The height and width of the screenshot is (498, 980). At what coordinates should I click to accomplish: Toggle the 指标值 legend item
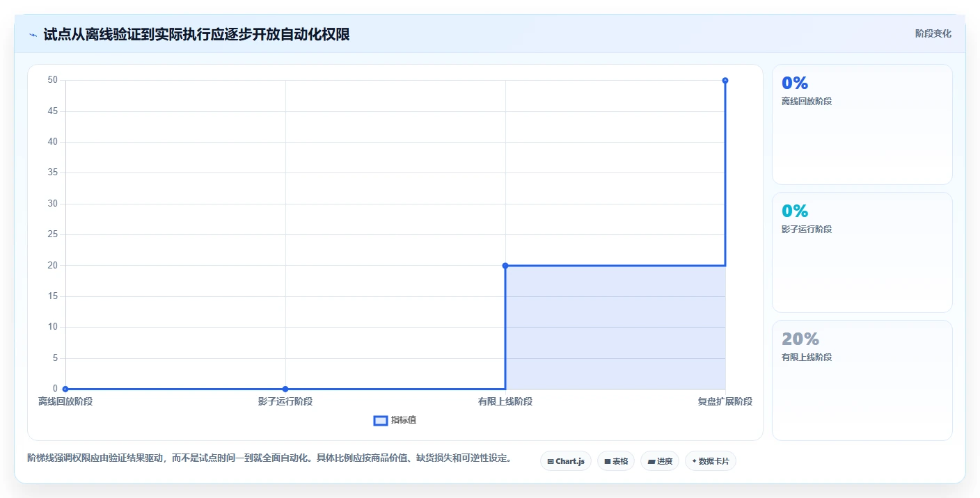tap(395, 420)
